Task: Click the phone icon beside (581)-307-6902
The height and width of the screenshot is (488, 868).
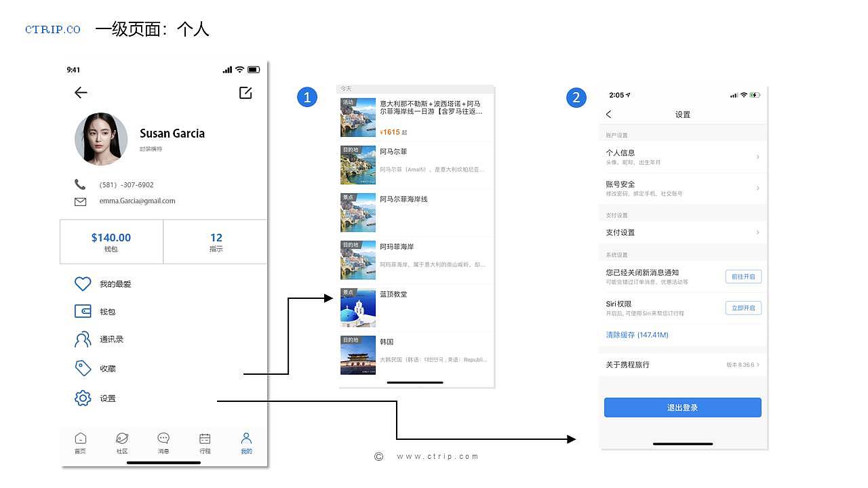Action: click(81, 184)
